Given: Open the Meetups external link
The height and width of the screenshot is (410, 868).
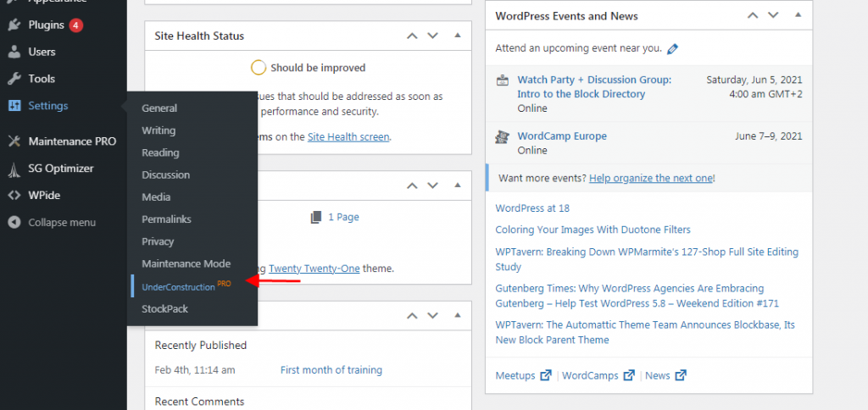Looking at the screenshot, I should tap(523, 376).
